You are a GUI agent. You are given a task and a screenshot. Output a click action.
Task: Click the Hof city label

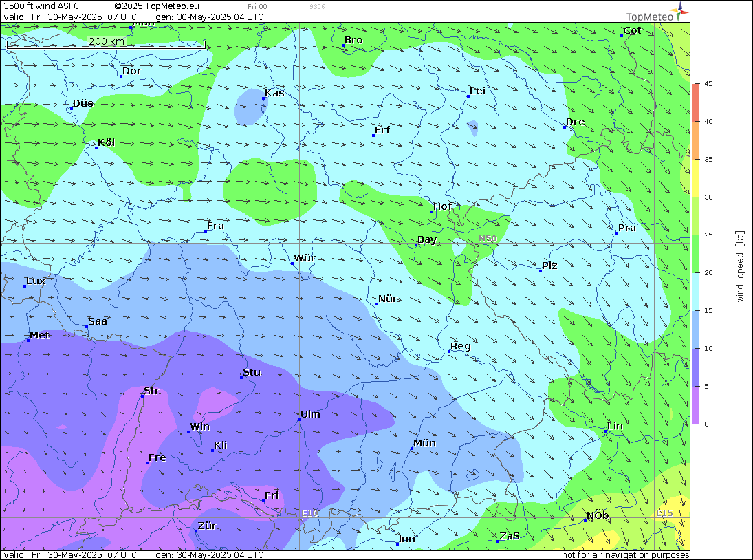[442, 206]
